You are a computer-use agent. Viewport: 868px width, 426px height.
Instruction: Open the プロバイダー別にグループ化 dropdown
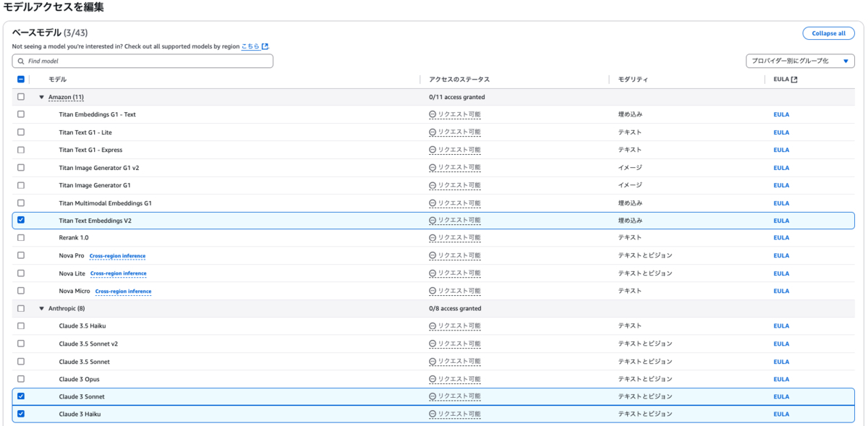coord(800,61)
